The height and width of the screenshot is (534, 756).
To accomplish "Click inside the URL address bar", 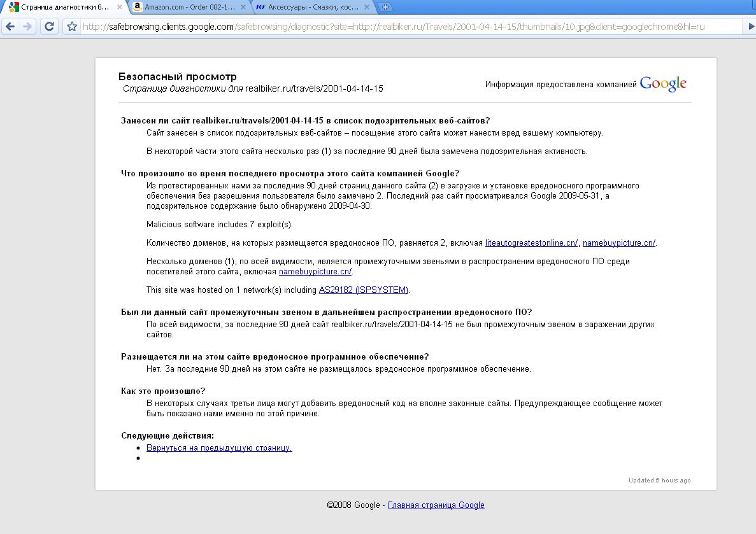I will [408, 27].
